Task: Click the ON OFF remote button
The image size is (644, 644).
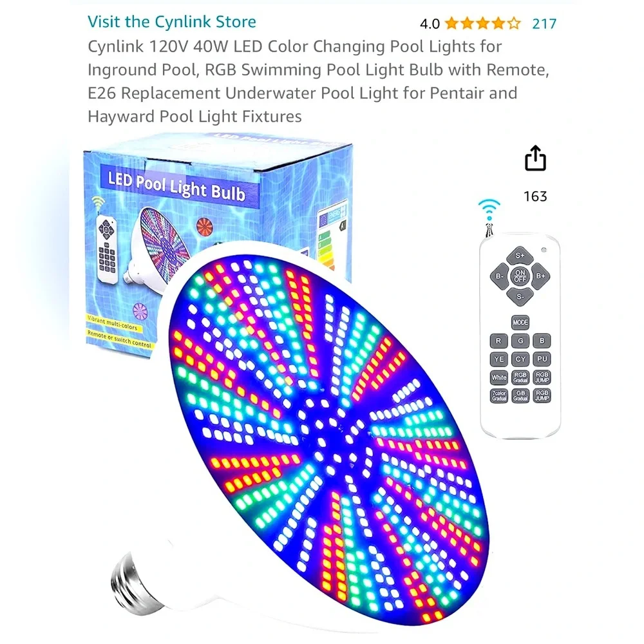Action: pos(520,276)
